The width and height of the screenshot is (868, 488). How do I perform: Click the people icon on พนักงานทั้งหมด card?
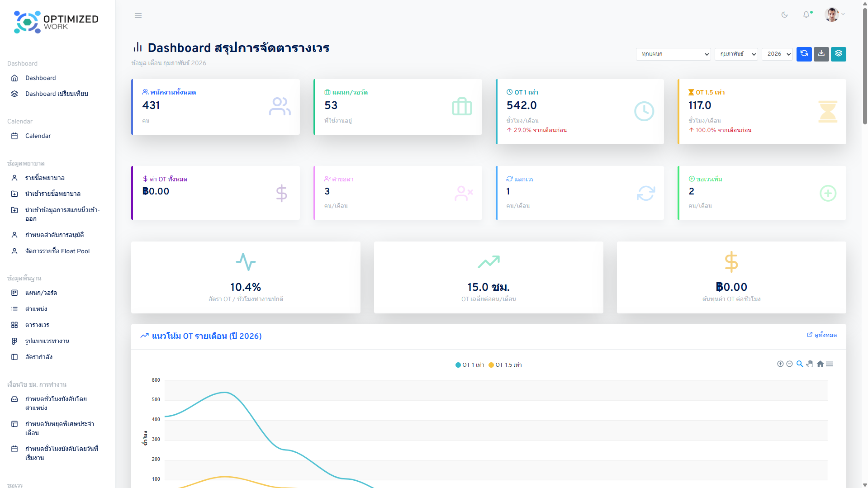[x=280, y=107]
